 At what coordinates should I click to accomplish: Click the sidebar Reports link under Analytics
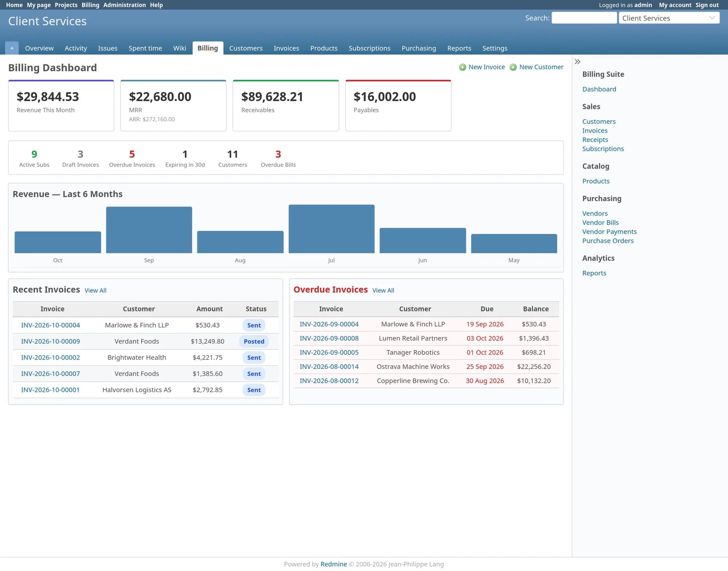(x=594, y=273)
